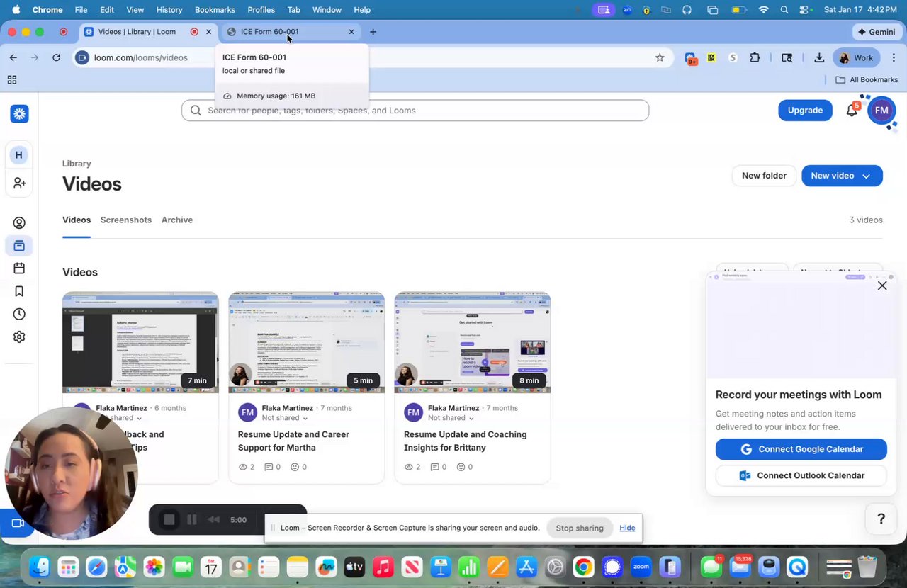Open the All Bookmarks folder
Viewport: 907px width, 588px height.
pos(867,80)
